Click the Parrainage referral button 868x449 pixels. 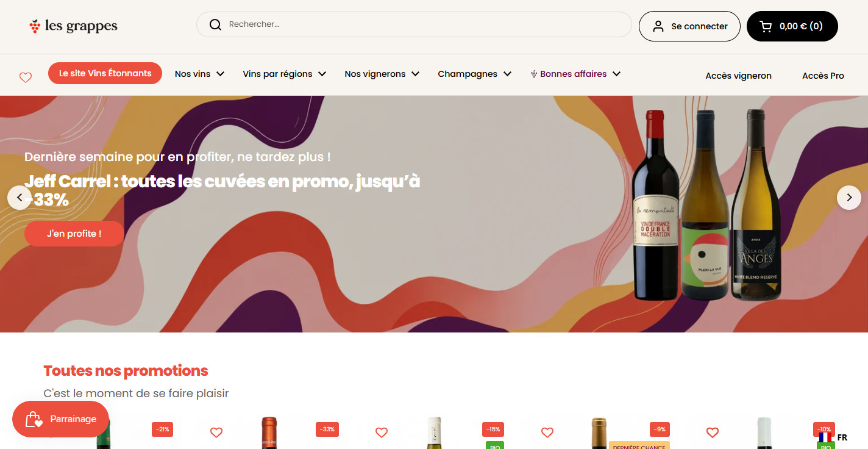[x=61, y=419]
